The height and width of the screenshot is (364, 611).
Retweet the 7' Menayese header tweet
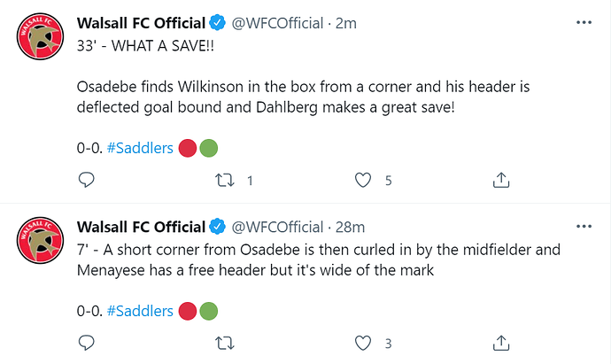tap(225, 343)
